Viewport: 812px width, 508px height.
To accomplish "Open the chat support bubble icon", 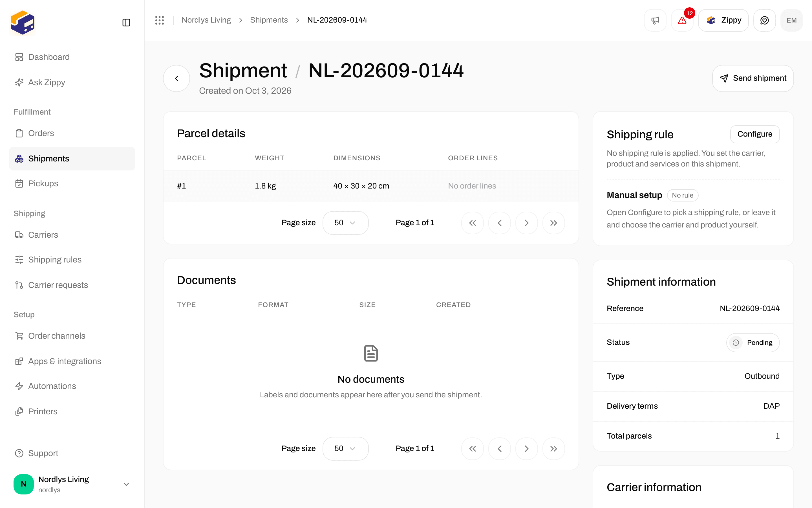I will click(x=764, y=20).
